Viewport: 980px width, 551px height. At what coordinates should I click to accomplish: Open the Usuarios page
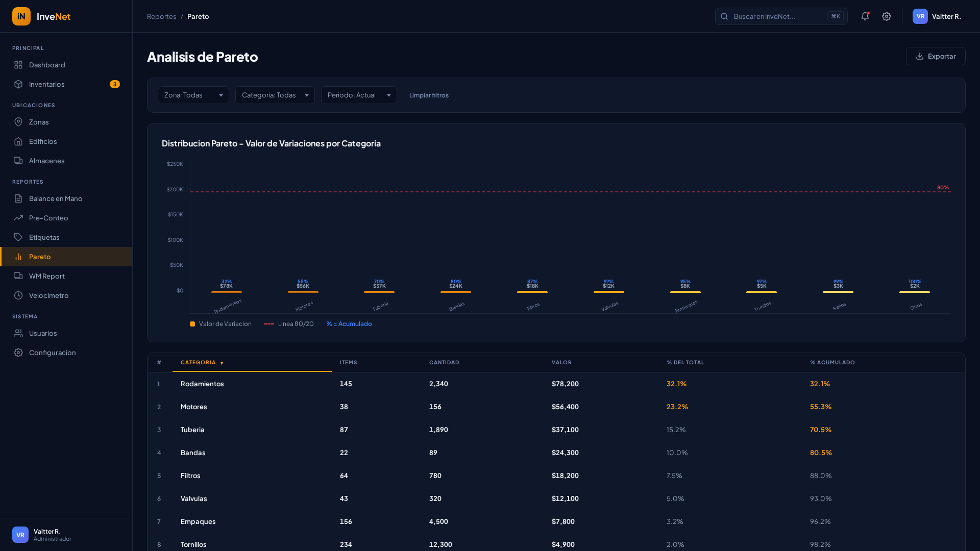click(x=43, y=333)
